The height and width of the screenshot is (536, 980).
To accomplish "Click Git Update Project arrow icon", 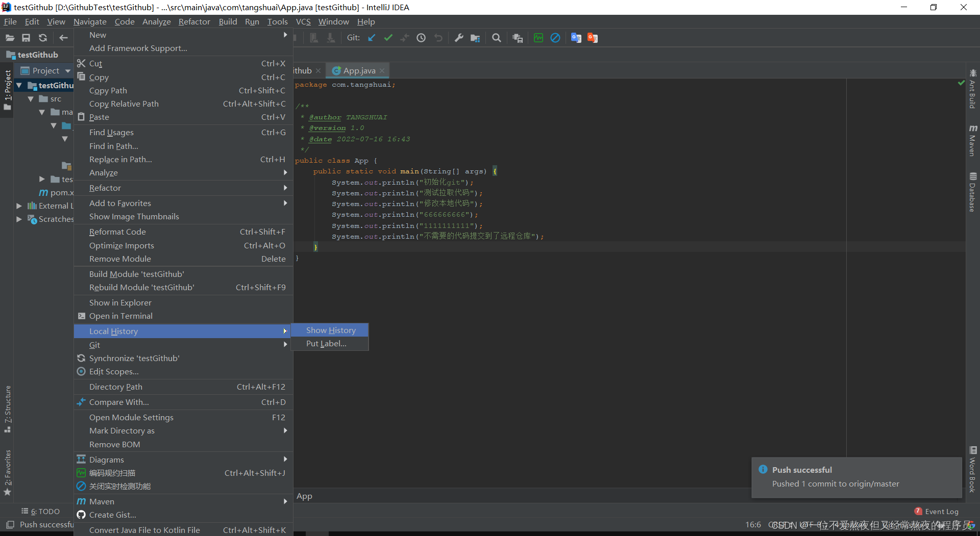I will point(372,38).
